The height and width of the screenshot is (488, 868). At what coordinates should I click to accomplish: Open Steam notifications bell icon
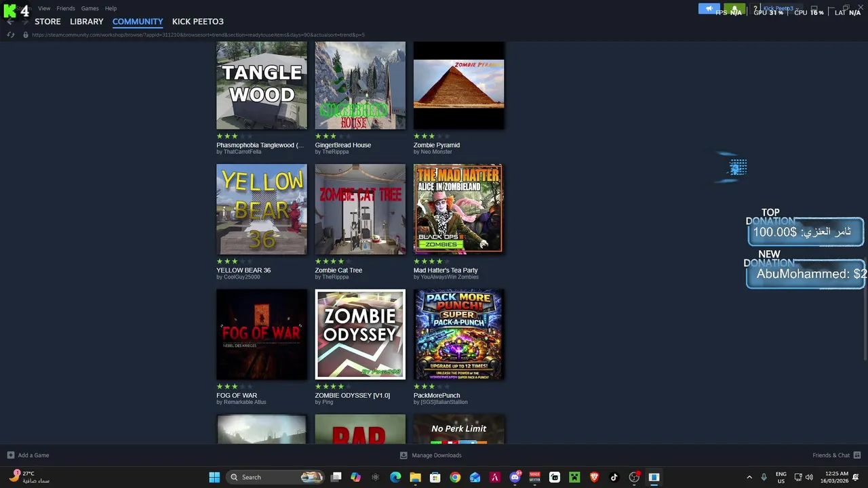coord(734,9)
